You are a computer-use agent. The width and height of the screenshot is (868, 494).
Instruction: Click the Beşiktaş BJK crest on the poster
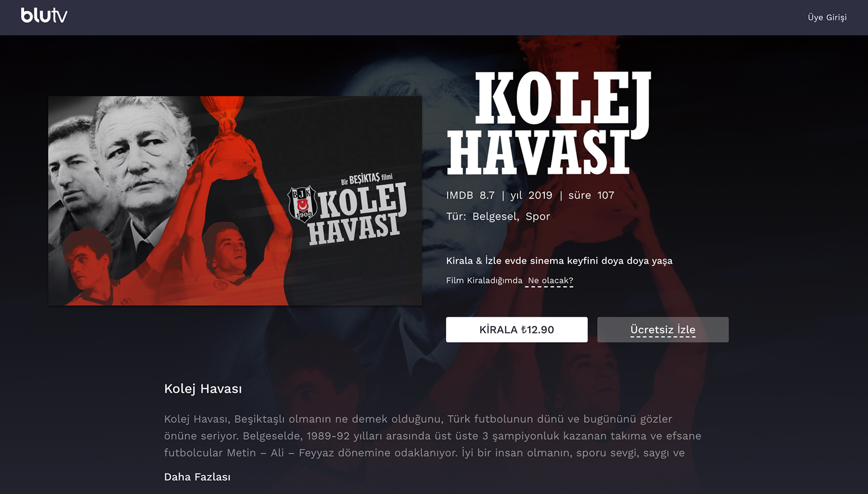(302, 203)
